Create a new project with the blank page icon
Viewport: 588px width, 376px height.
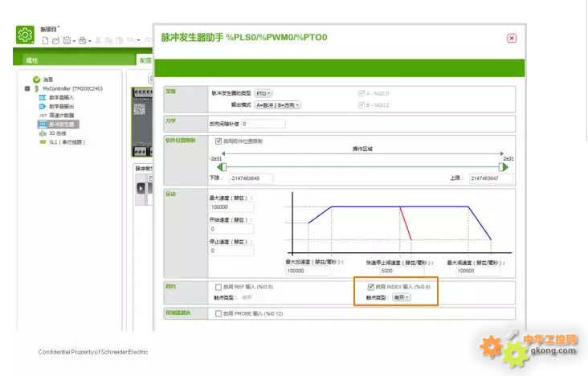45,40
